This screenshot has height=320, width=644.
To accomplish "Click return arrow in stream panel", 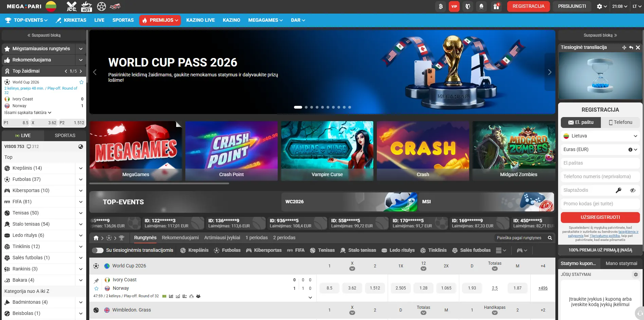I will (631, 48).
